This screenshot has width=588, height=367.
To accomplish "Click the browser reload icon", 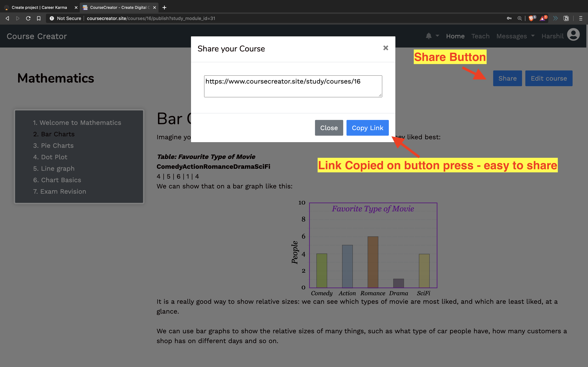I will (28, 19).
